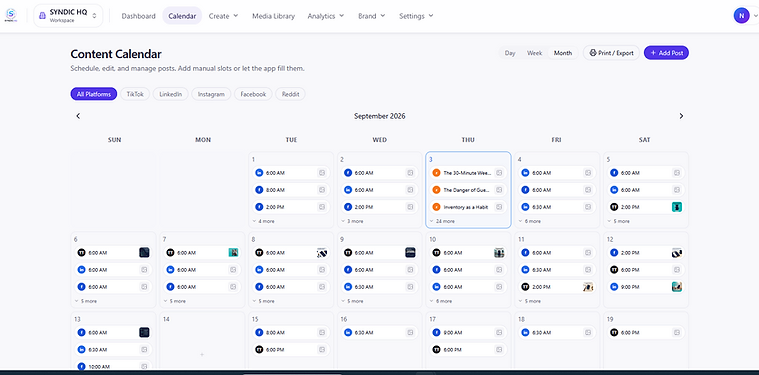The height and width of the screenshot is (375, 759).
Task: Open The 30-Minute Wee... post on Sept 3
Action: coord(468,173)
